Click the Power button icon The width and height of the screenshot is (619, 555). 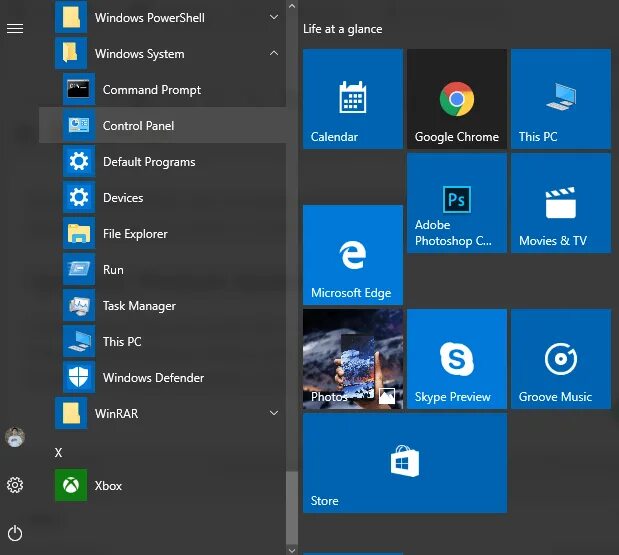15,533
